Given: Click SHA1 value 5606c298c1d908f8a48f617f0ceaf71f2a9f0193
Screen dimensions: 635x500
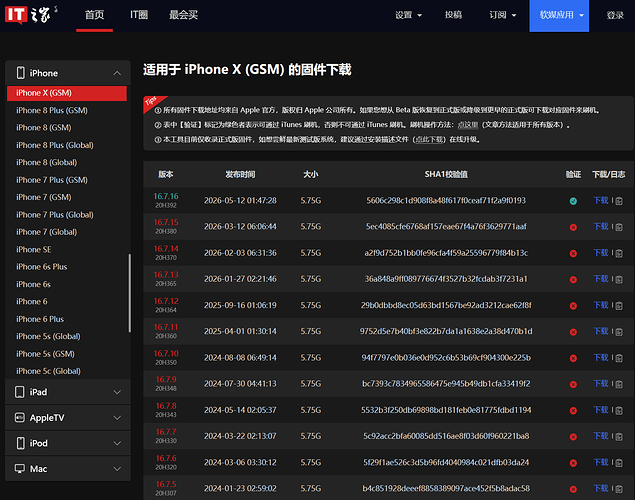Looking at the screenshot, I should tap(446, 200).
